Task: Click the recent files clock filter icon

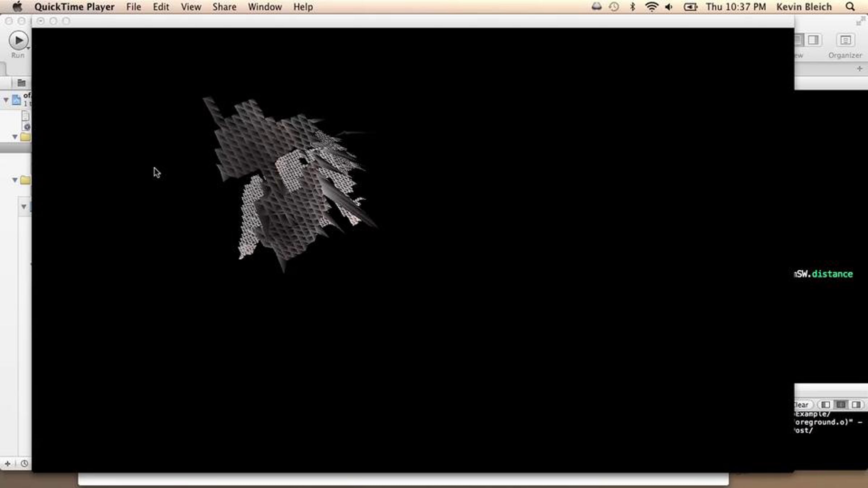Action: coord(24,463)
